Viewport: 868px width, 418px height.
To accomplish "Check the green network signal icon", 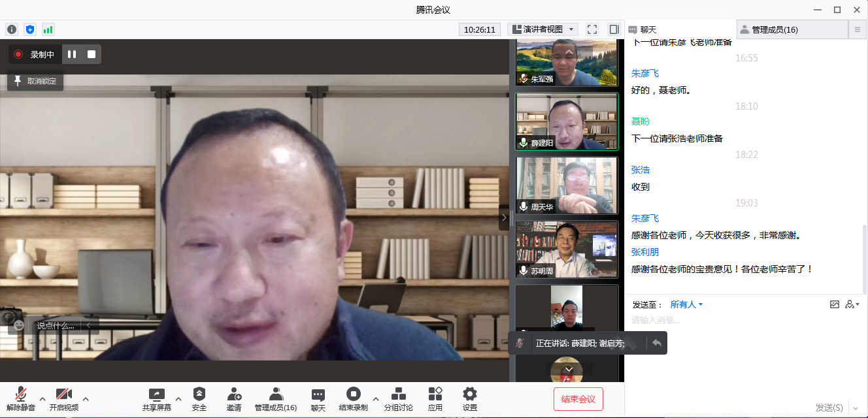I will [48, 29].
